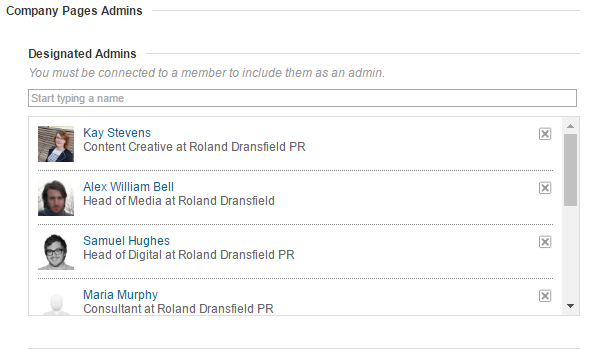The image size is (589, 360).
Task: Click the admin list scrollbar thumb
Action: point(570,170)
